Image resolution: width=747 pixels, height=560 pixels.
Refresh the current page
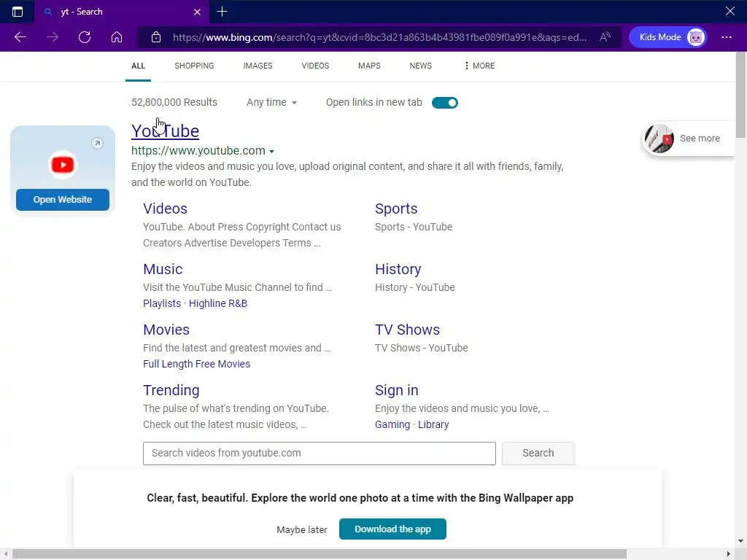point(85,37)
